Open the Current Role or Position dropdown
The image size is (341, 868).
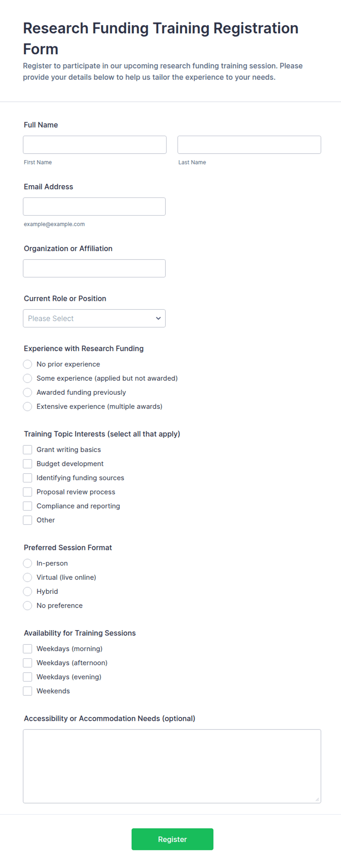tap(94, 318)
